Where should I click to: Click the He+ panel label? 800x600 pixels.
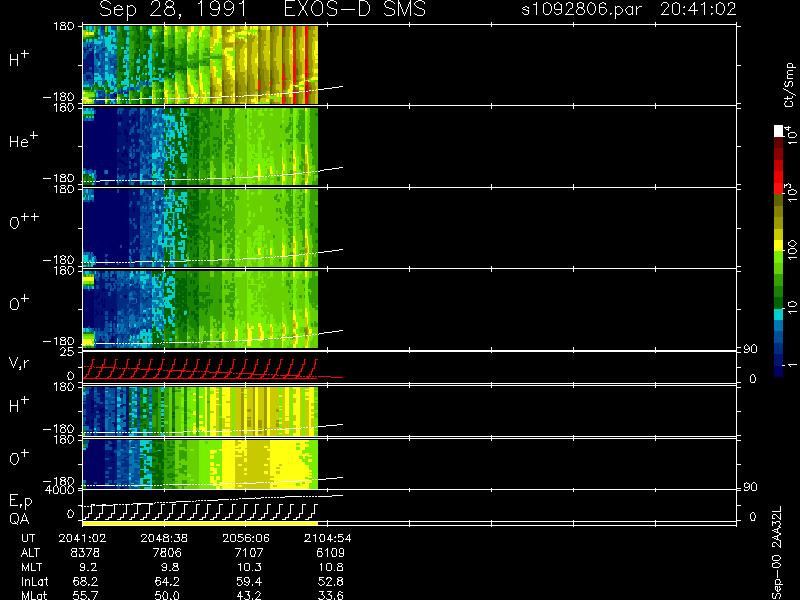click(22, 140)
